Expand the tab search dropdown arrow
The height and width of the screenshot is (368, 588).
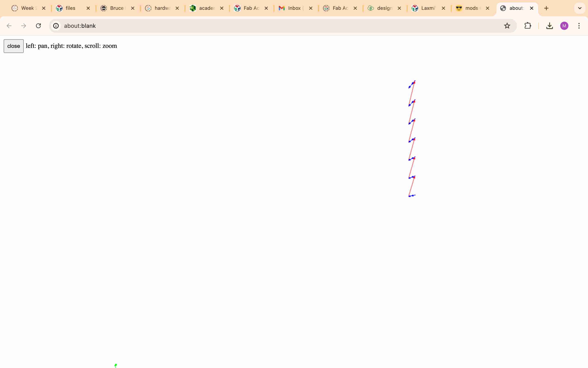click(580, 8)
